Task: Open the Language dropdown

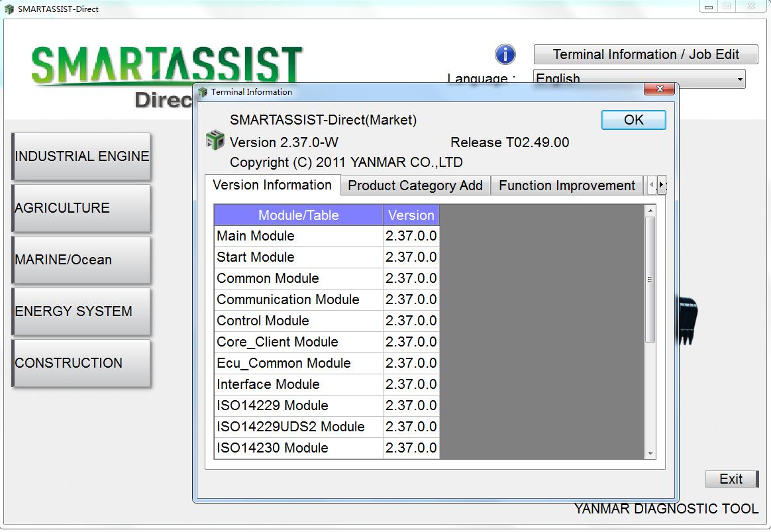Action: click(639, 79)
